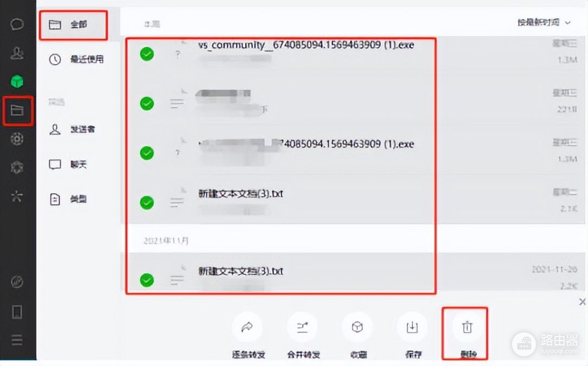Image resolution: width=588 pixels, height=366 pixels.
Task: Open the Contacts icon in sidebar
Action: 17,53
